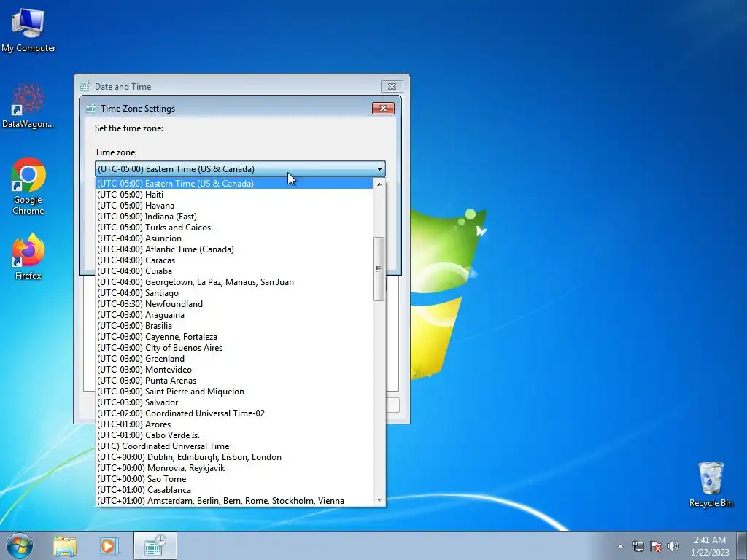Image resolution: width=747 pixels, height=560 pixels.
Task: Choose (UTC) Coordinated Universal Time
Action: click(234, 446)
